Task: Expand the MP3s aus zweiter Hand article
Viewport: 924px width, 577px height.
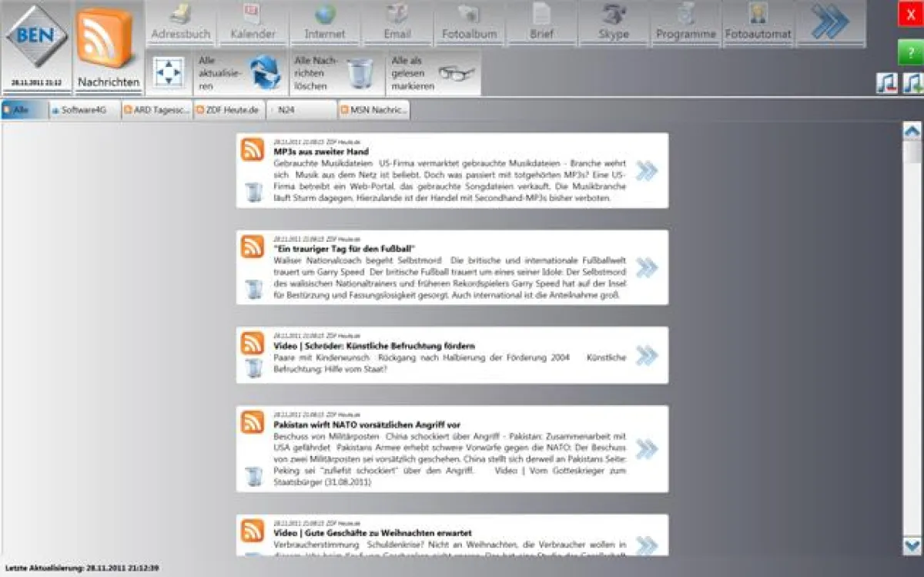Action: (647, 172)
